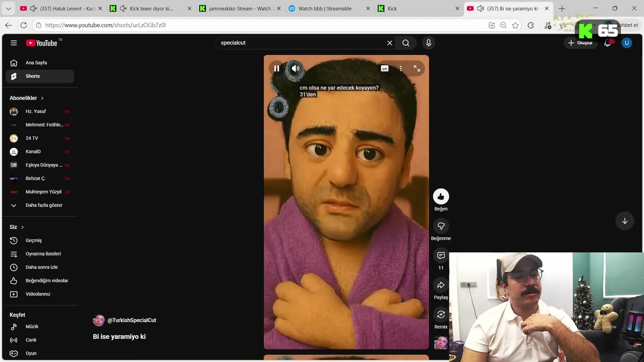The image size is (644, 362).
Task: Open the Muhteşem Yüzyıl subscription
Action: pyautogui.click(x=40, y=192)
